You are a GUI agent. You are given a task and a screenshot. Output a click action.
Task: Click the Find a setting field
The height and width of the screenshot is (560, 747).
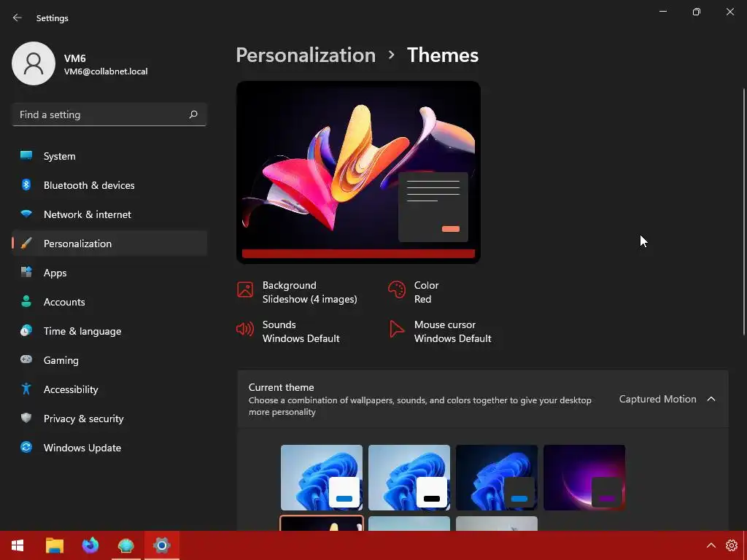click(x=109, y=114)
